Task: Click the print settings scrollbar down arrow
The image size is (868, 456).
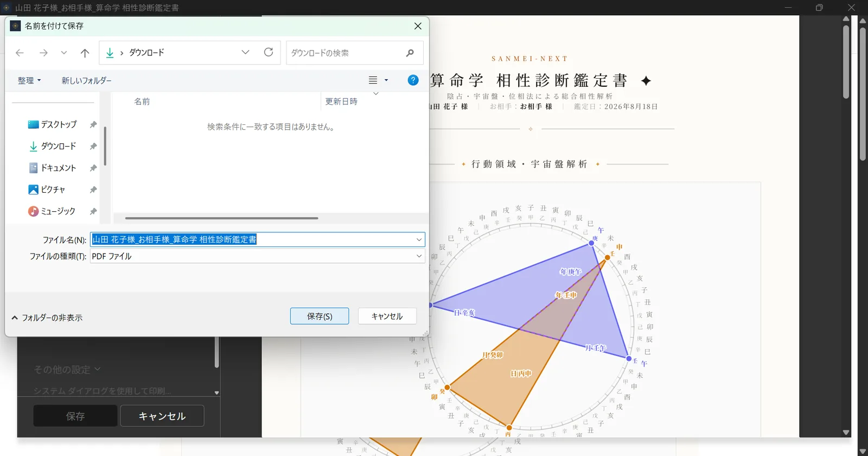Action: [x=216, y=392]
